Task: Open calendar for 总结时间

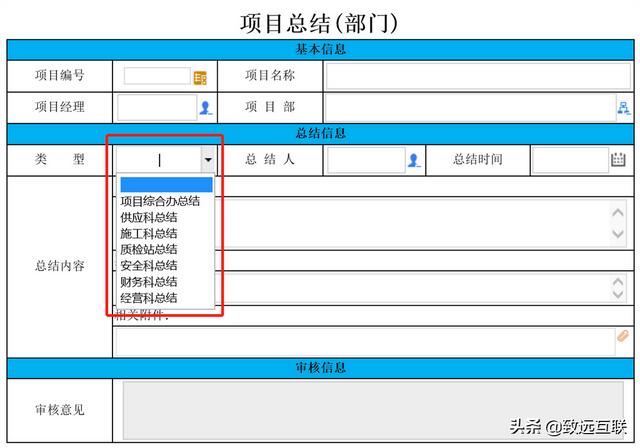Action: click(618, 160)
